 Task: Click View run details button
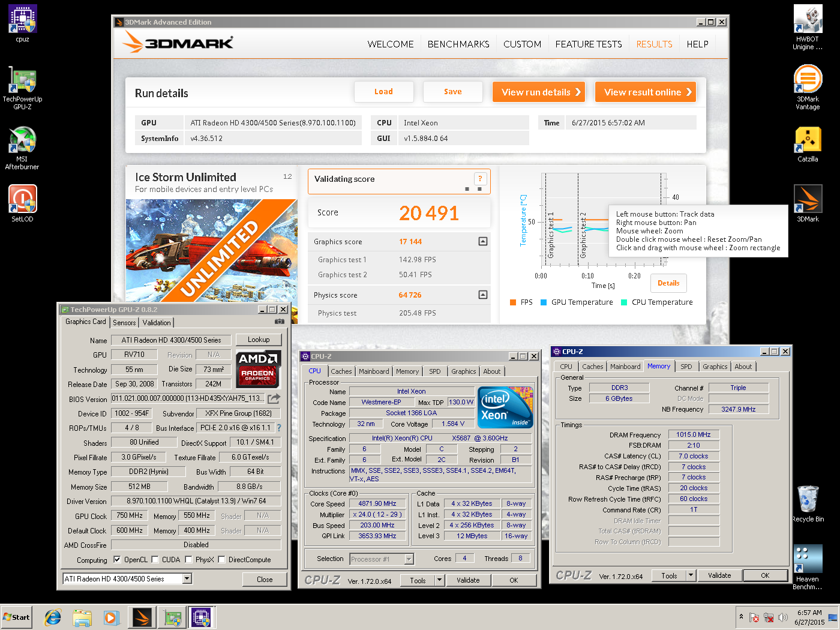click(539, 92)
